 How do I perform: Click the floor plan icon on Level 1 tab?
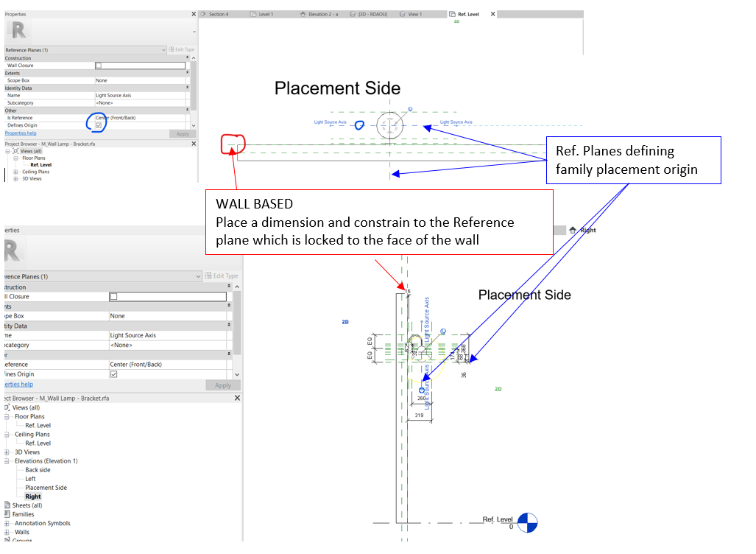tap(253, 13)
